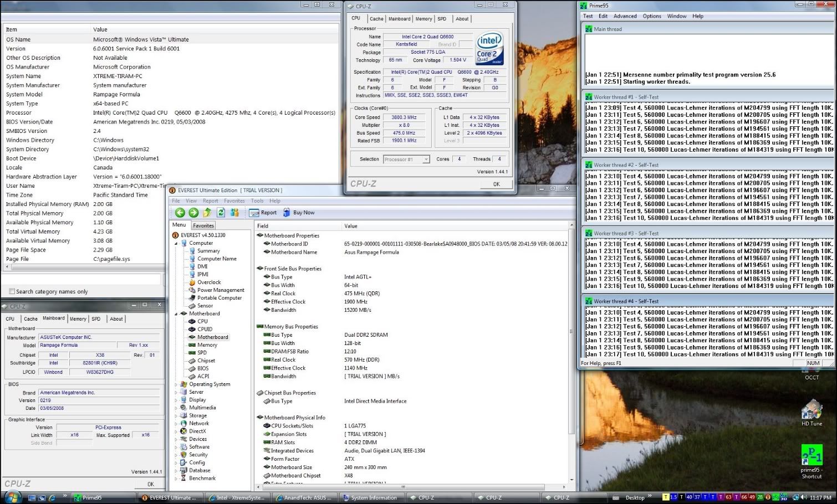Switch to Memory tab in bottom-left CPU-Z window

coord(78,319)
